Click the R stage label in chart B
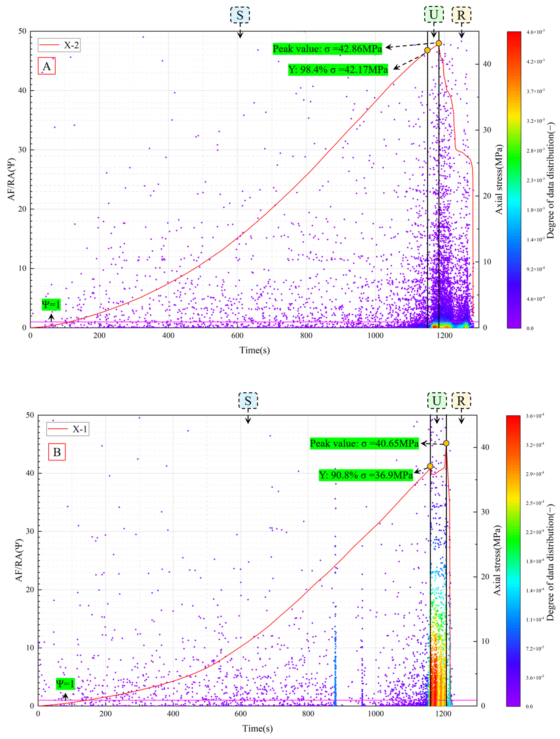 pyautogui.click(x=461, y=401)
